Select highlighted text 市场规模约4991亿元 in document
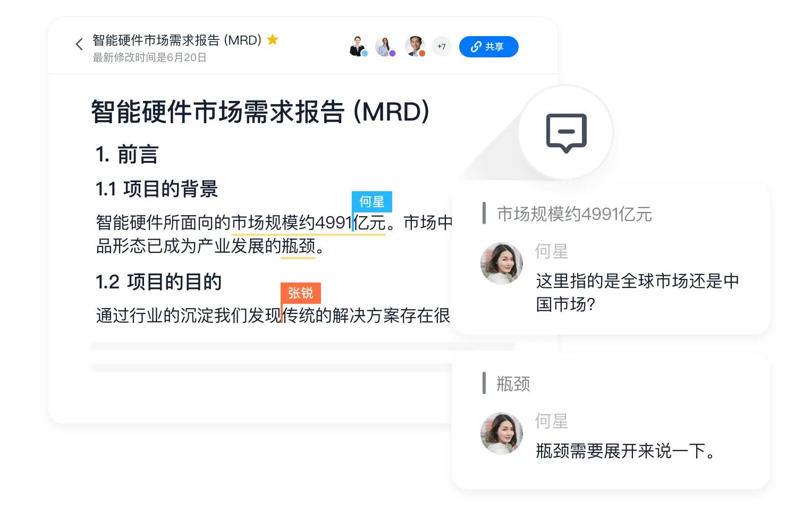 tap(309, 223)
